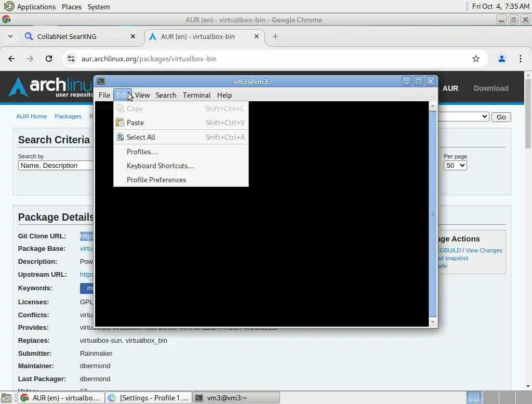Screen dimensions: 532x404
Task: Click the Applications menu logo icon
Action: pyautogui.click(x=9, y=6)
